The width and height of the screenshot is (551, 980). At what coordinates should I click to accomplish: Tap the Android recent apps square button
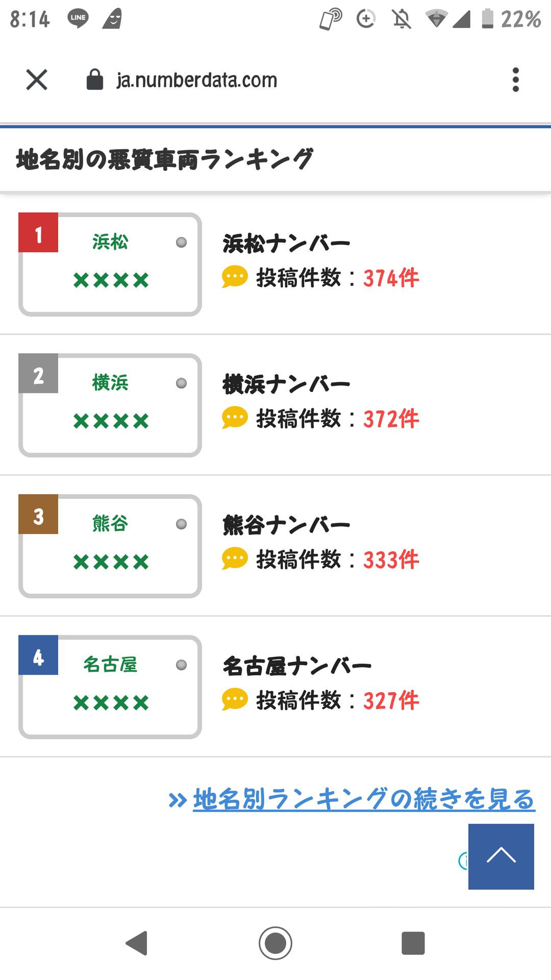click(x=413, y=943)
